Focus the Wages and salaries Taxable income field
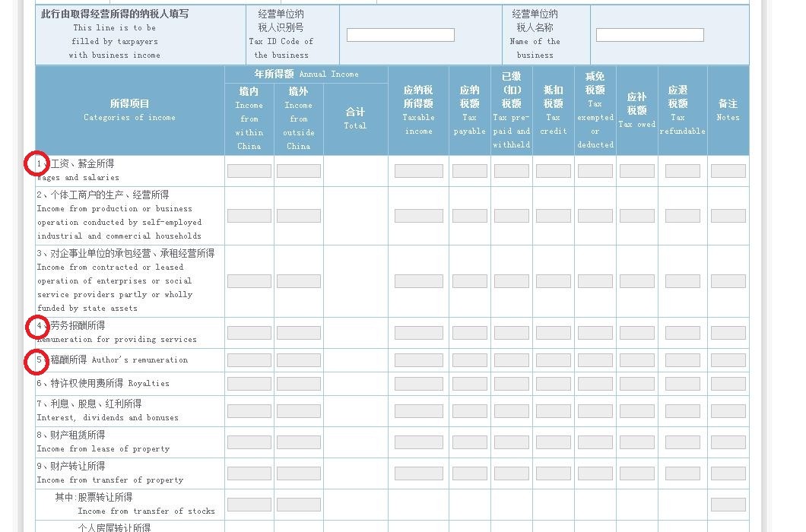 pyautogui.click(x=418, y=171)
